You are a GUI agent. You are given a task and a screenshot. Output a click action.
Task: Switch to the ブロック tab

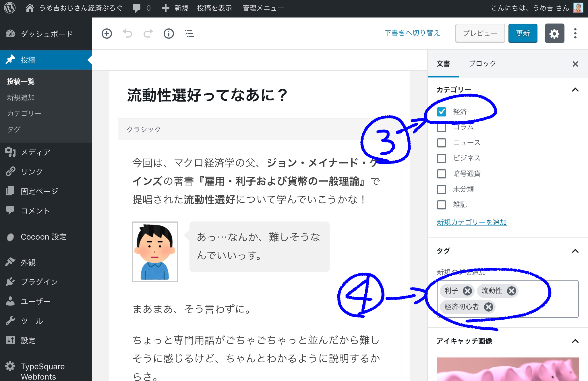click(482, 64)
